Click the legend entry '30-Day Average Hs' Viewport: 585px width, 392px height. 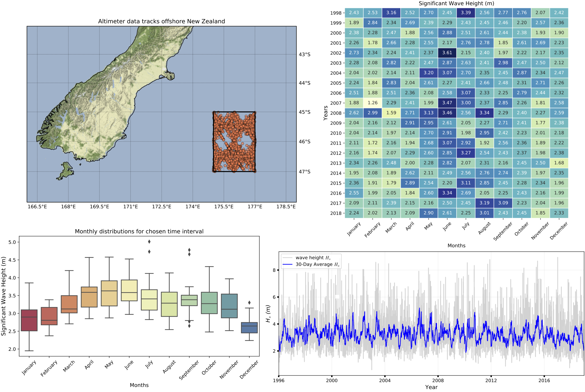click(x=317, y=265)
